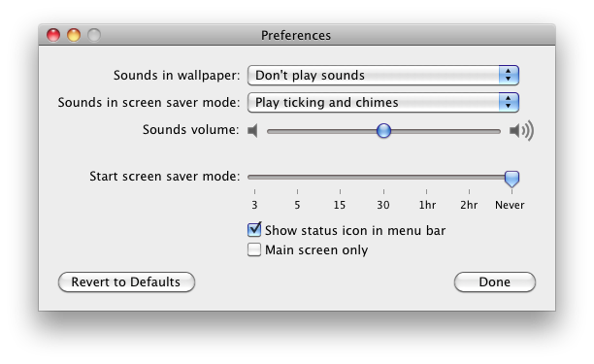Click the Revert to Defaults button
The height and width of the screenshot is (364, 594).
[x=126, y=281]
